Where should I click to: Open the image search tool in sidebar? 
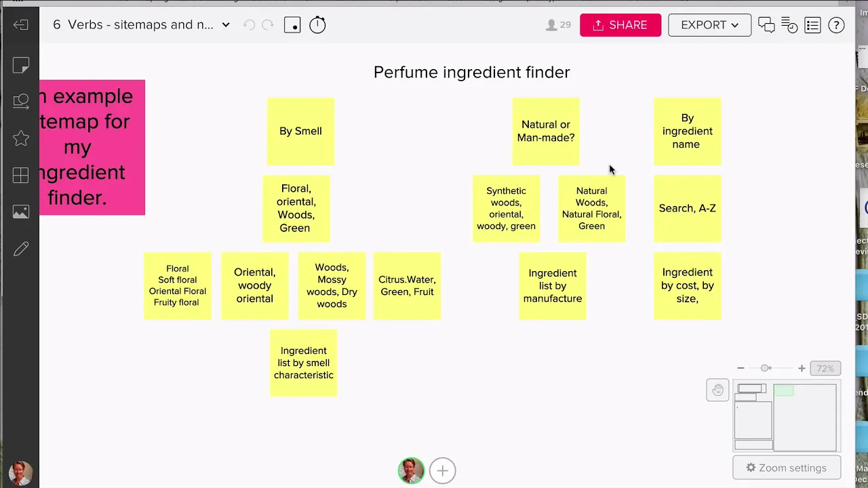[20, 102]
